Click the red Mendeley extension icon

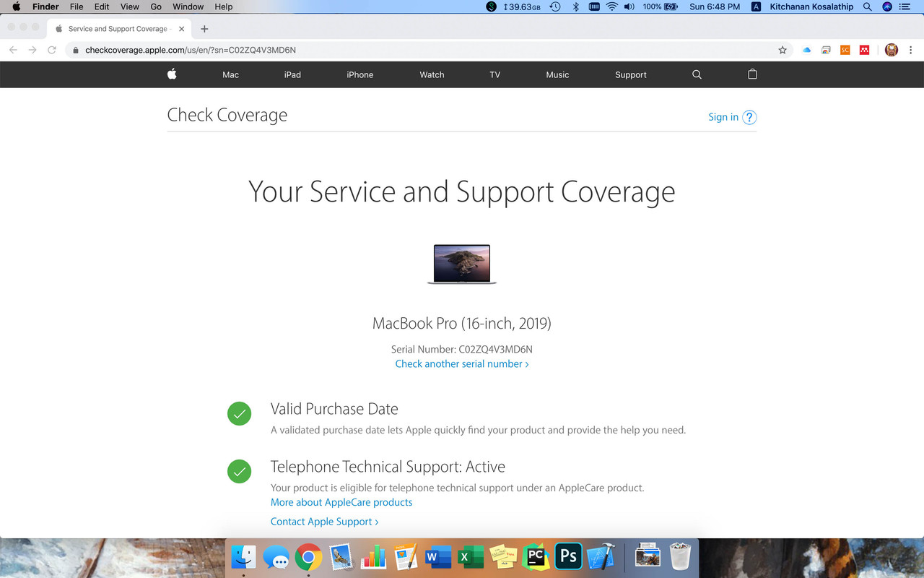pos(864,50)
